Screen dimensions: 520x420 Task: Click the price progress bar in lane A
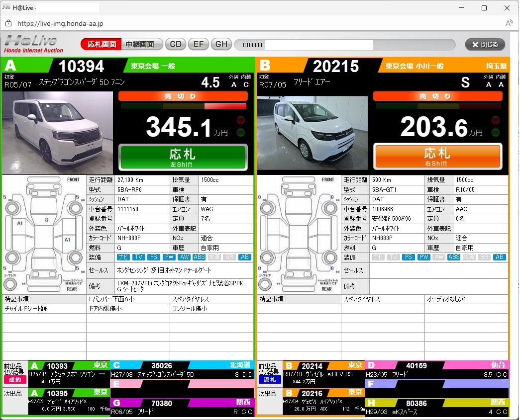[x=183, y=106]
